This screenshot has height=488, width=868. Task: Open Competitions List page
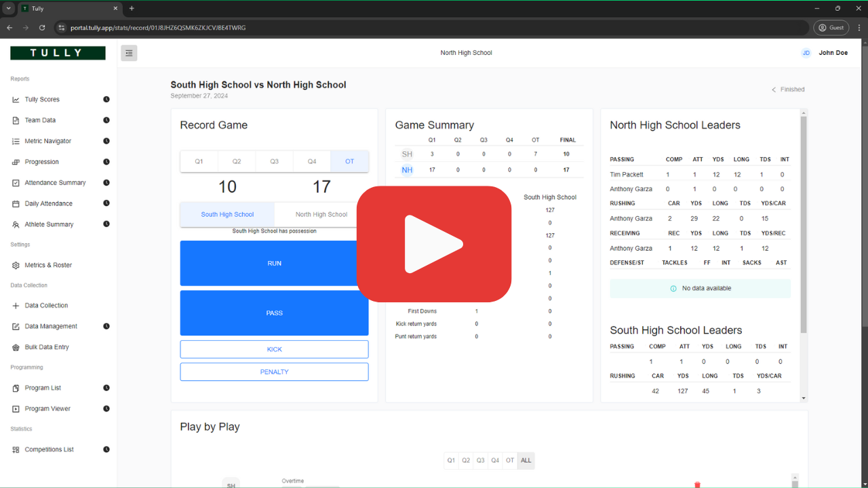coord(49,449)
